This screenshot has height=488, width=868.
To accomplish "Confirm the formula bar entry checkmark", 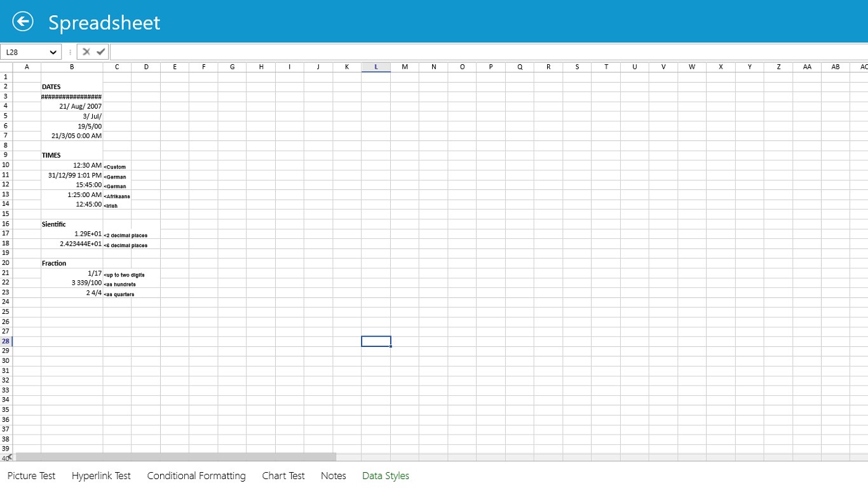I will 101,52.
